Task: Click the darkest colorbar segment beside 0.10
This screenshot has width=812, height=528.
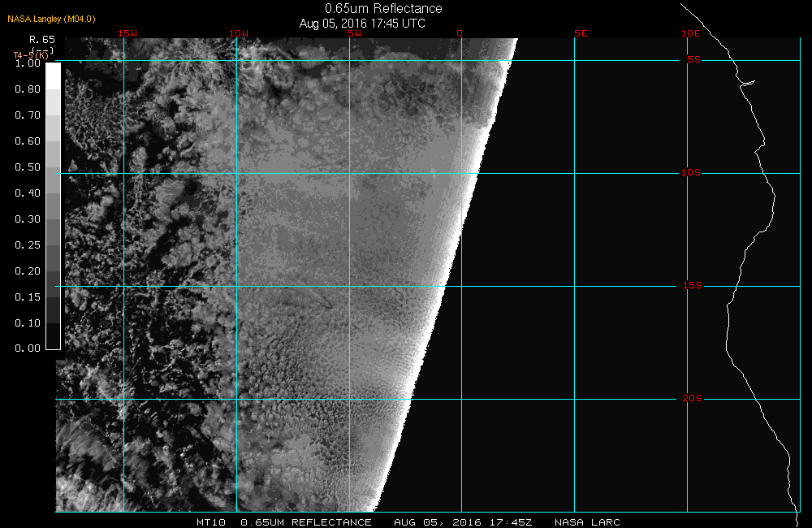Action: tap(54, 335)
